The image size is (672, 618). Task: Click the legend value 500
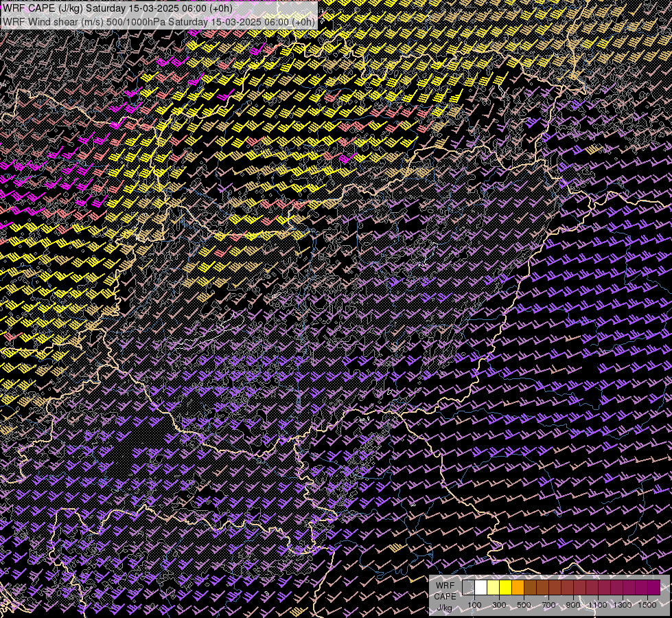point(524,605)
